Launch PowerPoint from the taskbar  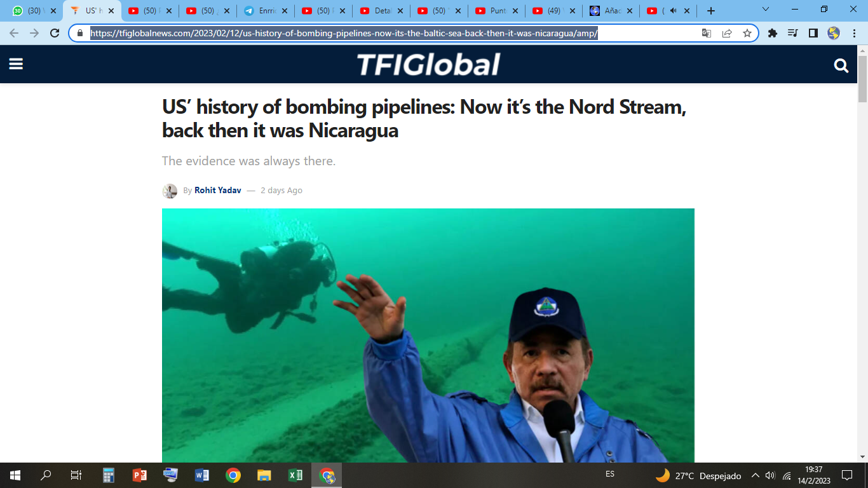pyautogui.click(x=140, y=475)
